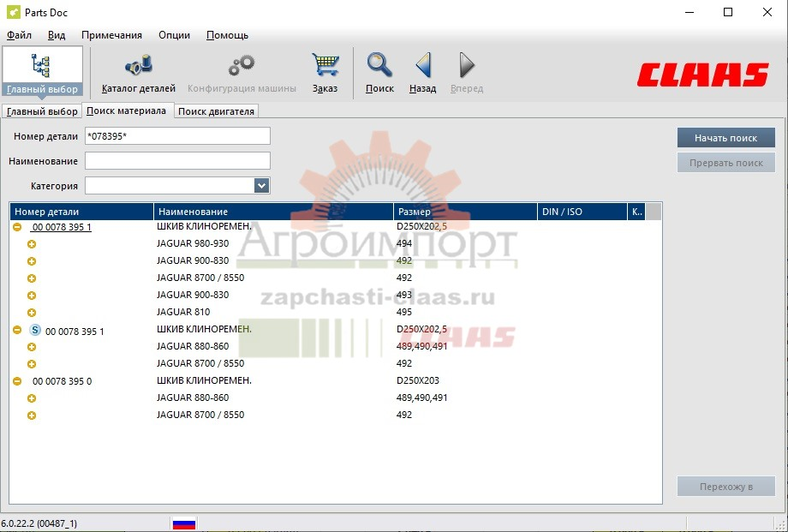Click version text 6.0.22.2 (00487_1)

pyautogui.click(x=39, y=523)
